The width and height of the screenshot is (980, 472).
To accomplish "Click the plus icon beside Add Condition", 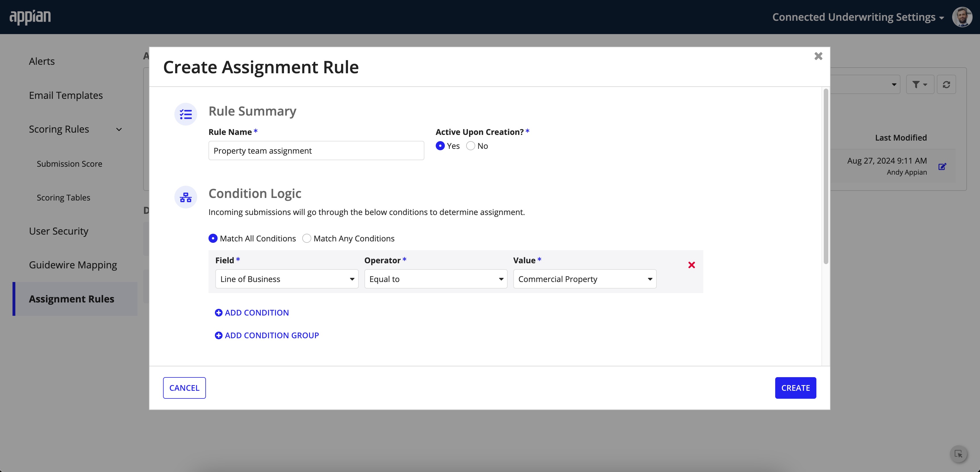I will click(218, 313).
